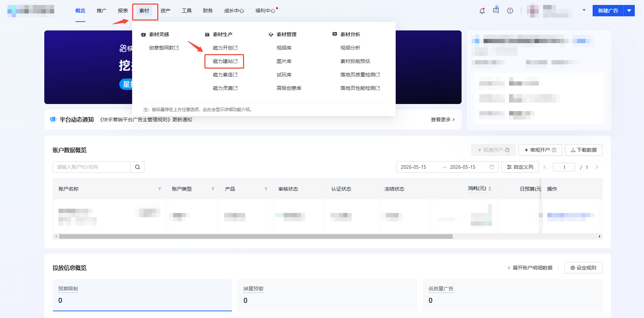Screen dimensions: 644x318
Task: Click the 平台动态通知 megaphone icon
Action: tap(53, 120)
